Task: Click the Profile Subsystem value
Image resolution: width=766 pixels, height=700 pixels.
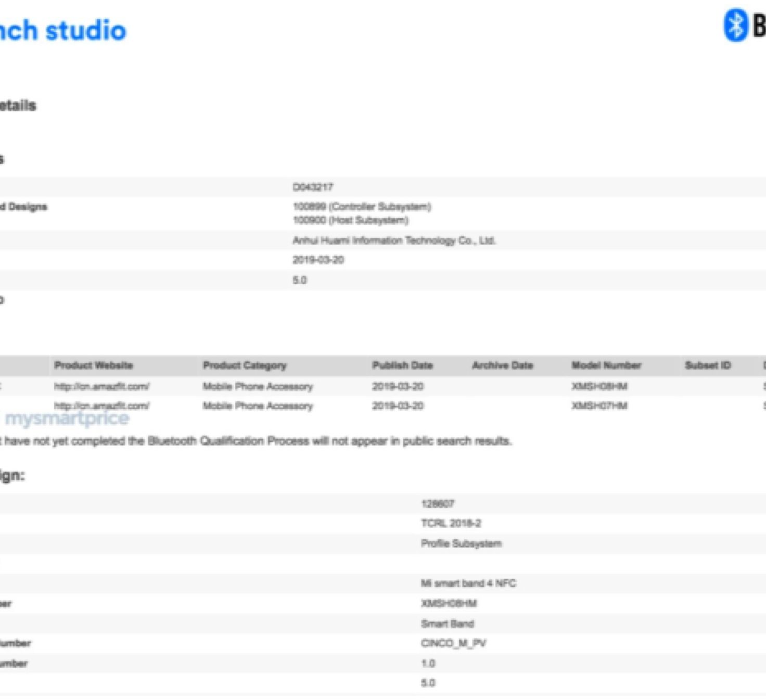Action: pyautogui.click(x=461, y=543)
